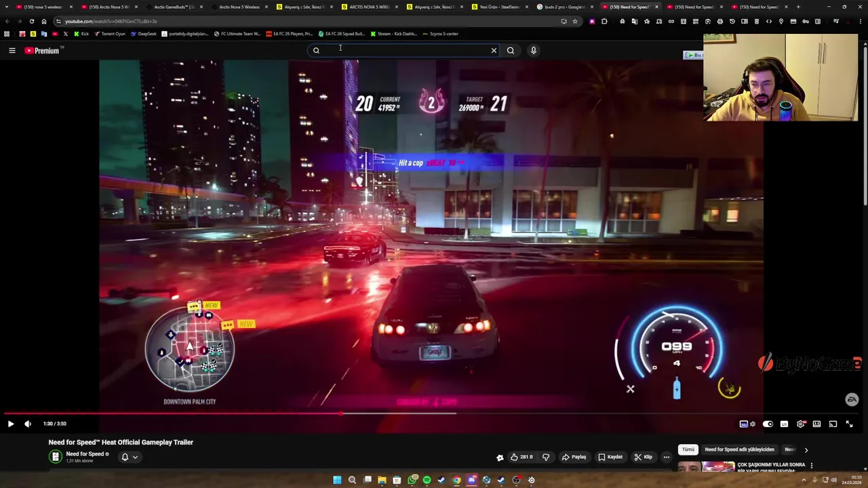Clear the search box with the X
The height and width of the screenshot is (488, 868).
[x=494, y=50]
